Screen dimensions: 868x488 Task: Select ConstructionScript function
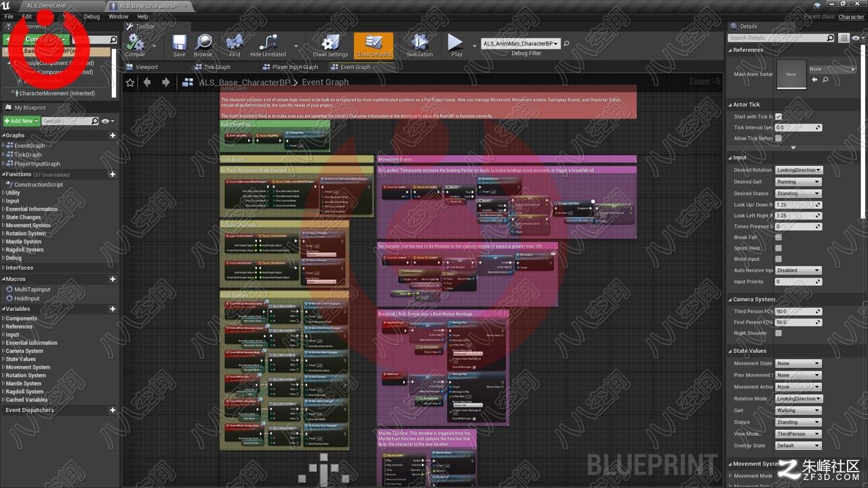point(39,184)
